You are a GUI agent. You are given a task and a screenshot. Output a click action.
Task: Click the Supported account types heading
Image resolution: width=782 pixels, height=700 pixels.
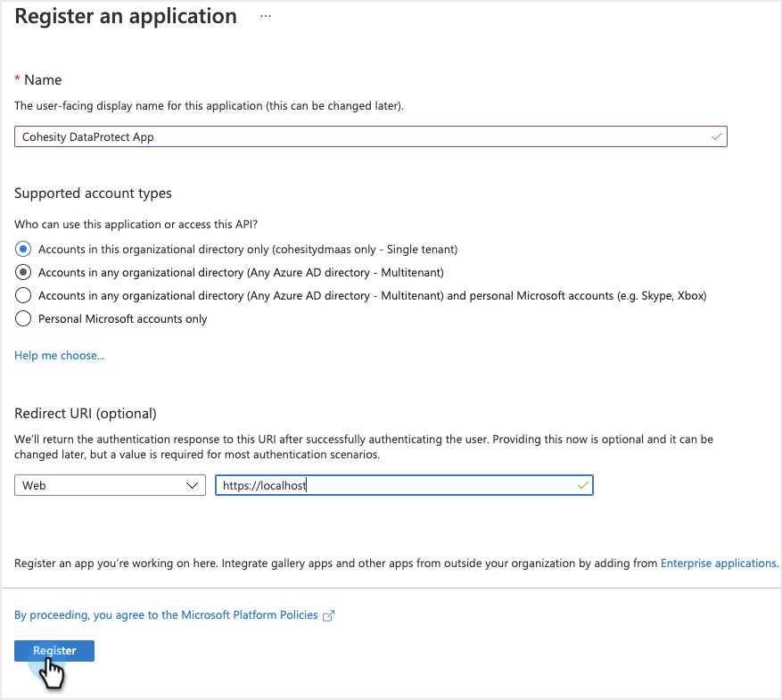(93, 193)
